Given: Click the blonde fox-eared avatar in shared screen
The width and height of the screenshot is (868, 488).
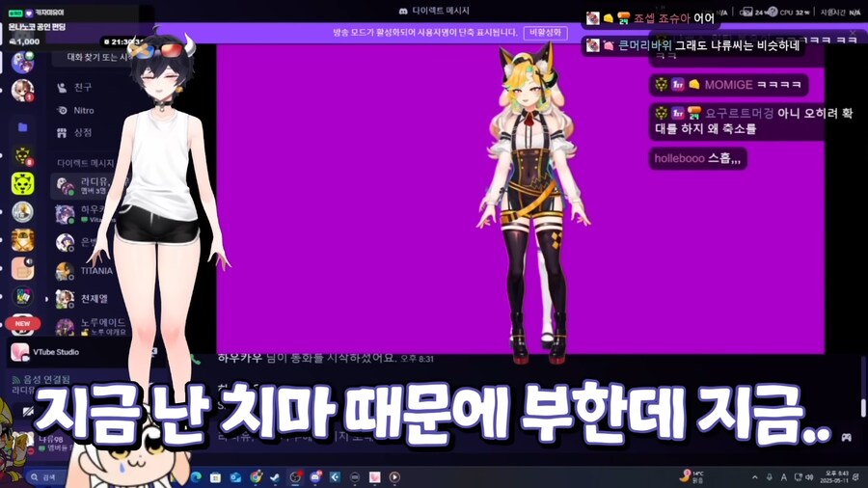Looking at the screenshot, I should pos(533,203).
